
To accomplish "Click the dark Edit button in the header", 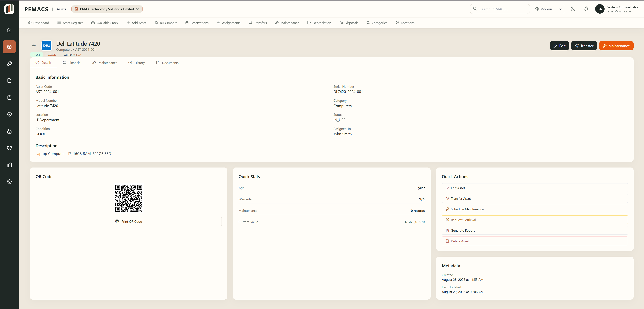I will pos(559,46).
